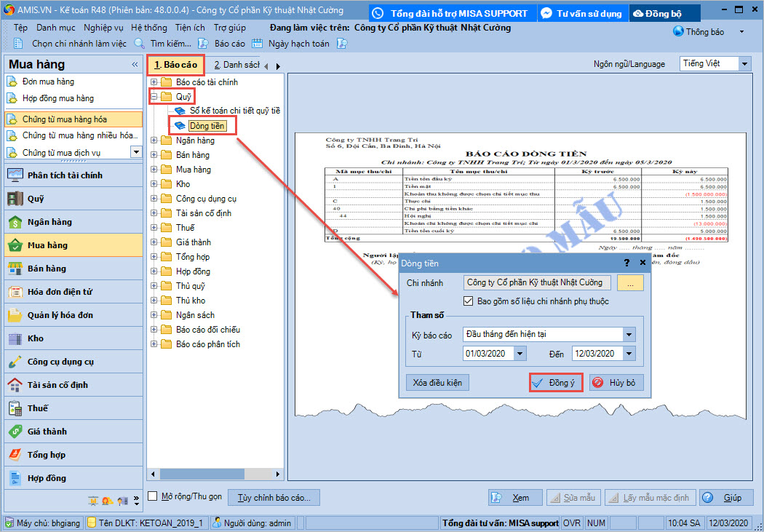The image size is (764, 532).
Task: Switch to the Danh sách tab
Action: (236, 65)
